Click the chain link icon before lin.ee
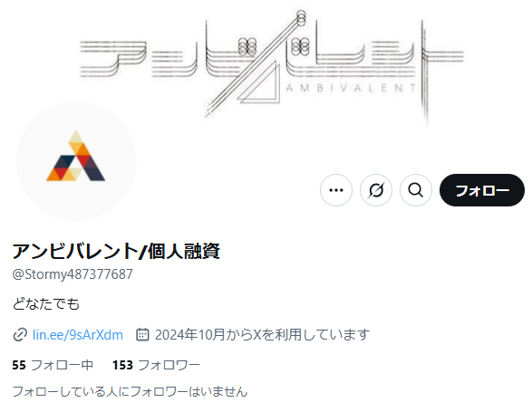The width and height of the screenshot is (532, 412). point(20,335)
